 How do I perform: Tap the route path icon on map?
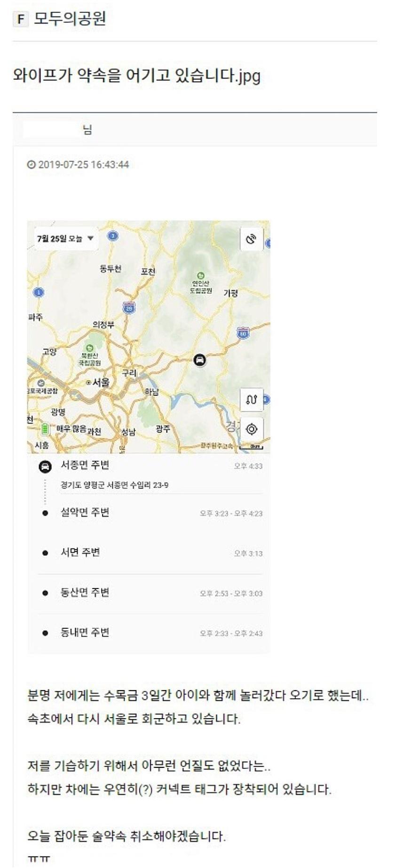251,400
